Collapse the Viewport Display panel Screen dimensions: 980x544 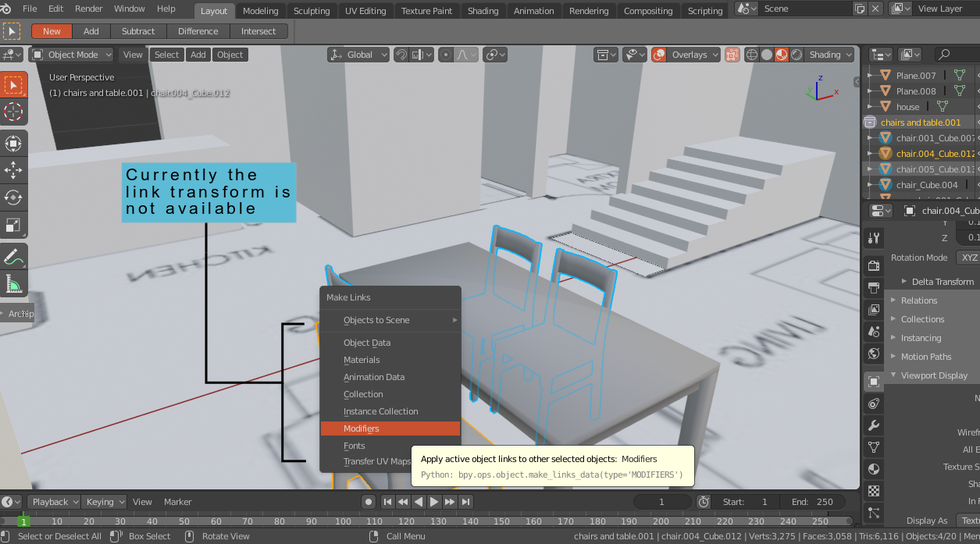[x=932, y=375]
